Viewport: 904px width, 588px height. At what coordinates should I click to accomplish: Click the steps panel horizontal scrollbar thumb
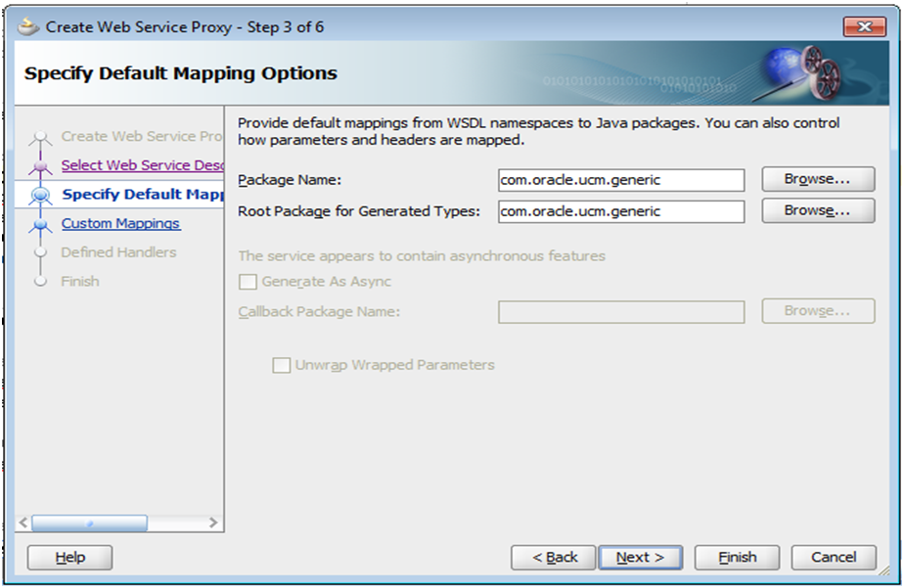coord(89,523)
